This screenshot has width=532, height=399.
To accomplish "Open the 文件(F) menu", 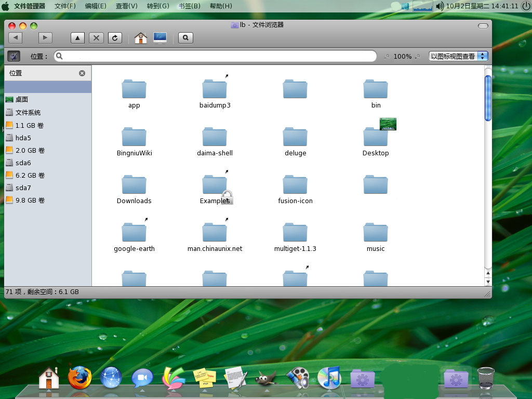I will click(x=65, y=6).
